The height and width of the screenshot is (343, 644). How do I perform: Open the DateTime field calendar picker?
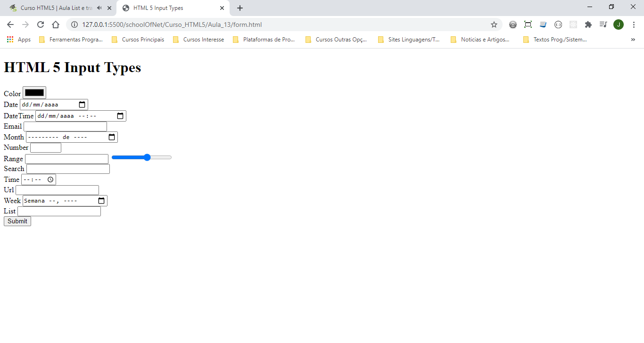[x=120, y=116]
